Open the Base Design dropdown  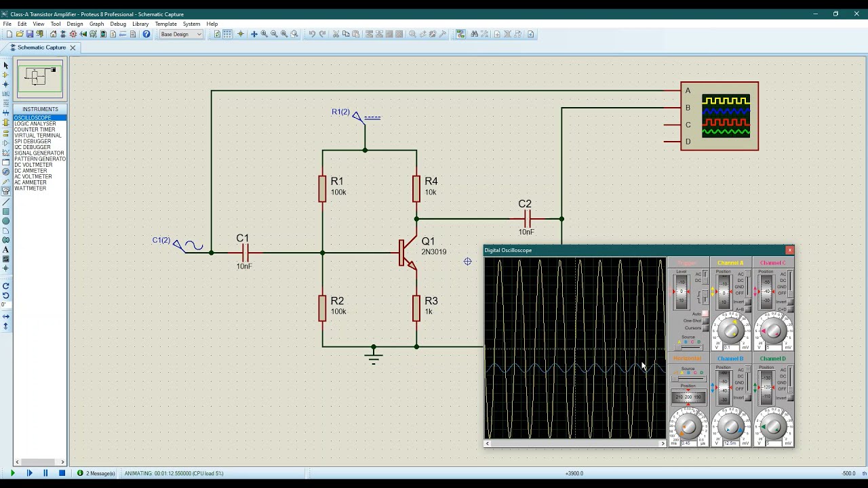pos(180,34)
